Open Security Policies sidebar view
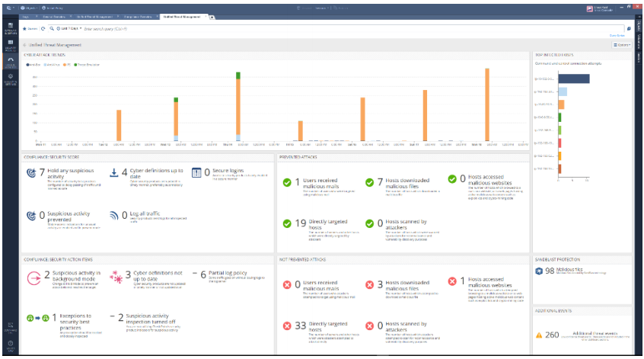 point(11,45)
